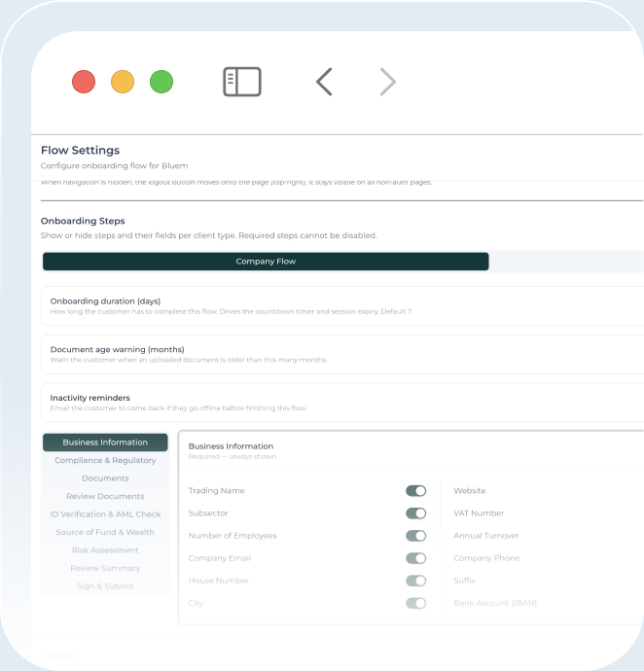Open the Risk Assessment step
The height and width of the screenshot is (671, 644).
point(105,550)
